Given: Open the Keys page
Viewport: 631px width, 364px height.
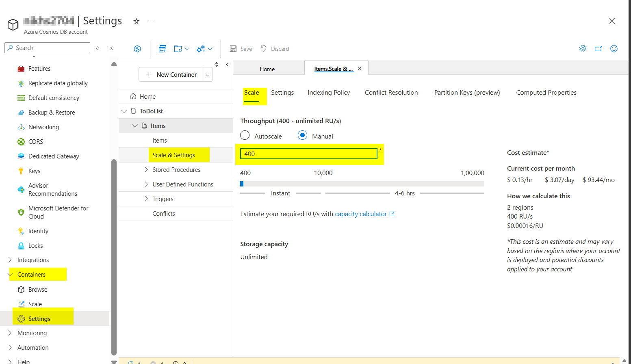Looking at the screenshot, I should 34,171.
